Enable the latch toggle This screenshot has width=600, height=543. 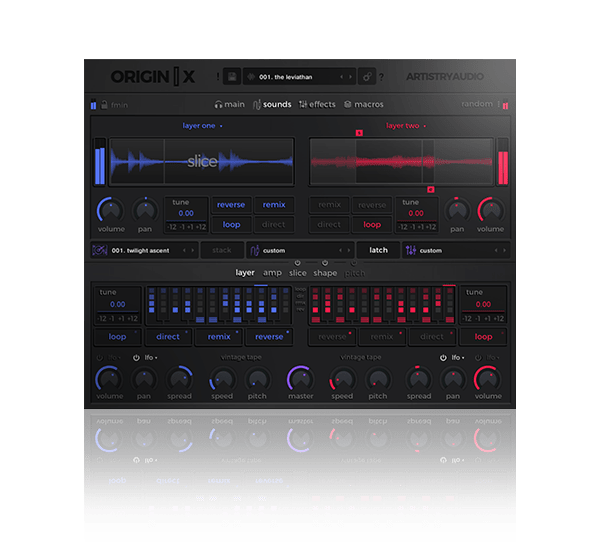click(x=378, y=250)
